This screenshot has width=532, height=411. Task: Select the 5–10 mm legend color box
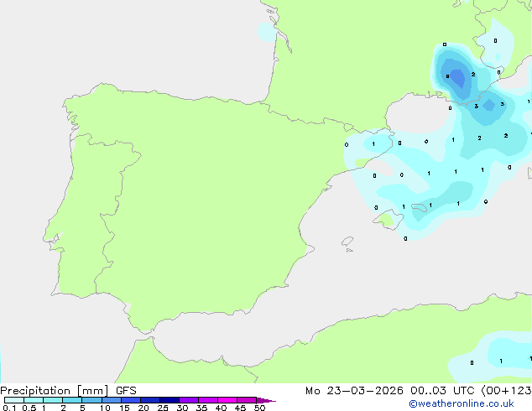(x=91, y=400)
